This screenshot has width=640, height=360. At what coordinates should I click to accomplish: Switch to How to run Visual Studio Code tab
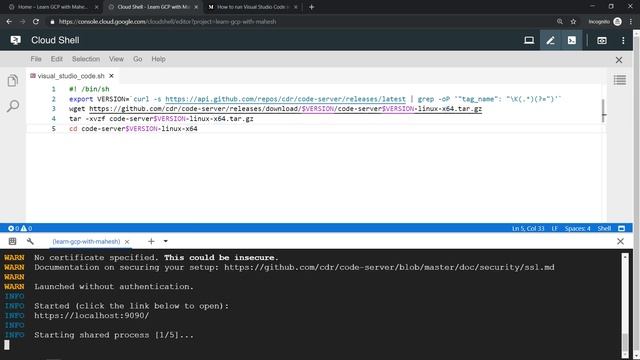tap(253, 7)
